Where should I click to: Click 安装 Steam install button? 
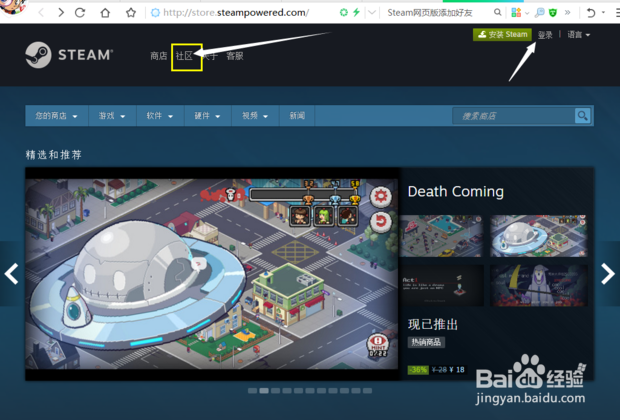(502, 34)
